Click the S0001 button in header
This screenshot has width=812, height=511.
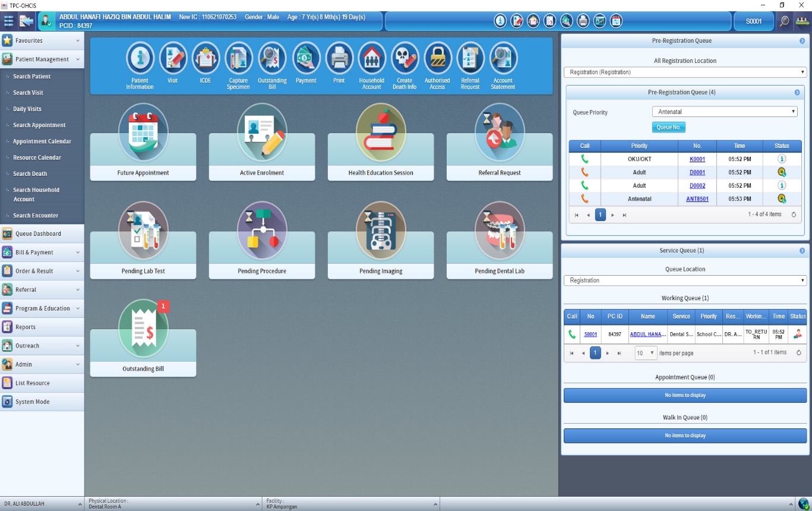(x=753, y=21)
